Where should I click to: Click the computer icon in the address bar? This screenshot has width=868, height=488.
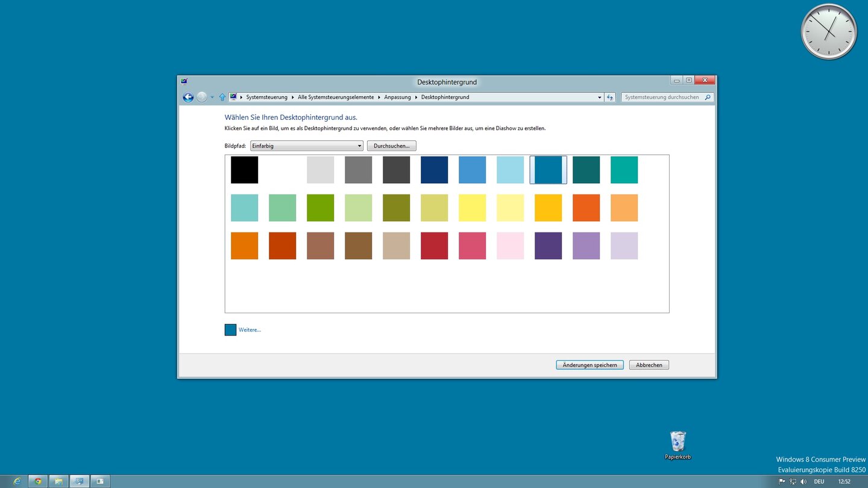click(233, 96)
